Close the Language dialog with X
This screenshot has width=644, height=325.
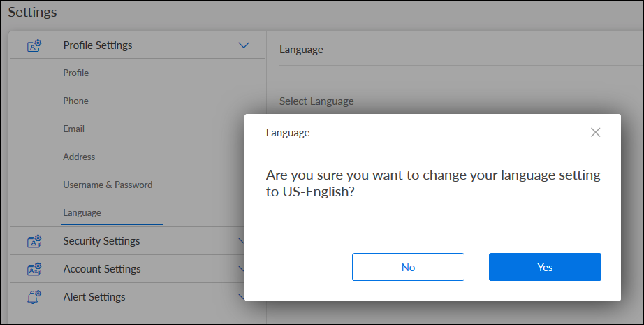595,132
